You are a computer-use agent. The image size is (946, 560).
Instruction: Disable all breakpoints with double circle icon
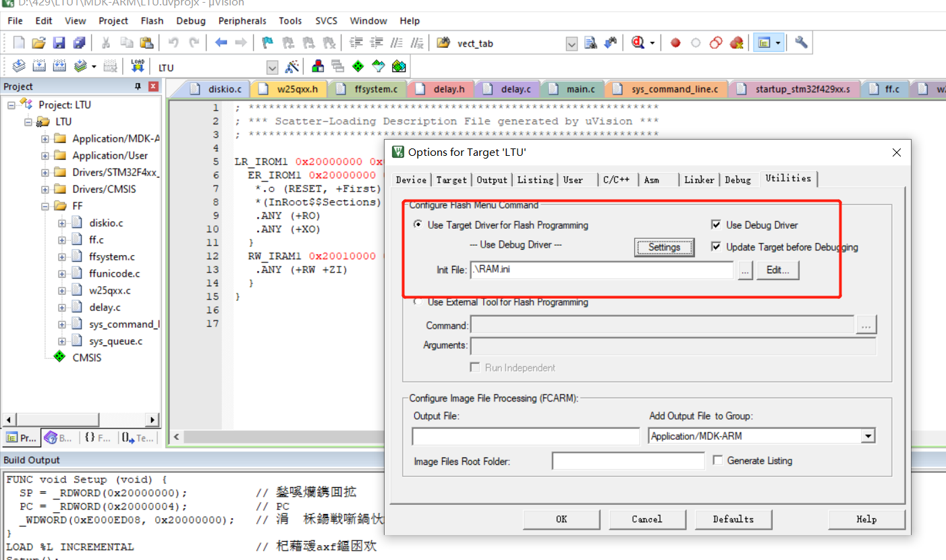716,43
